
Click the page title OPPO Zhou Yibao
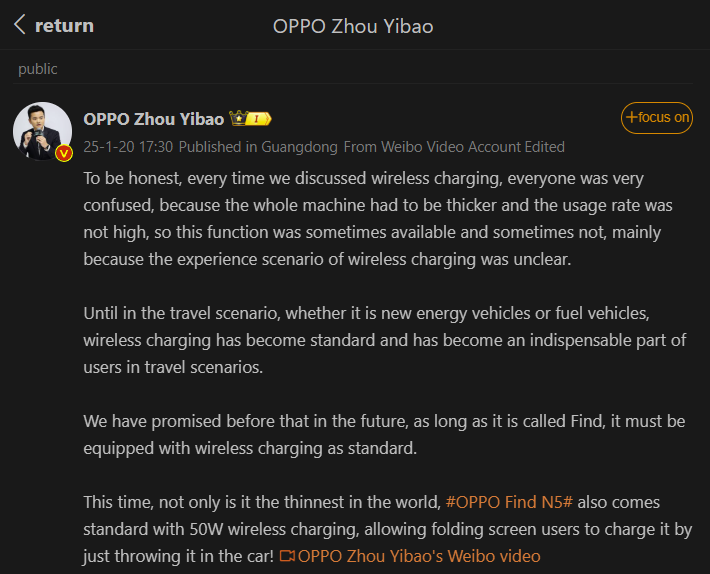(353, 26)
